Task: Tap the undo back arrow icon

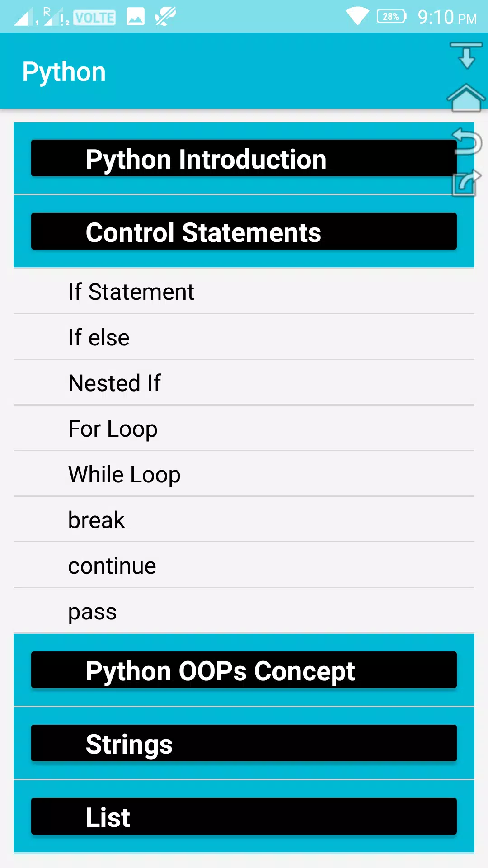Action: (x=467, y=142)
